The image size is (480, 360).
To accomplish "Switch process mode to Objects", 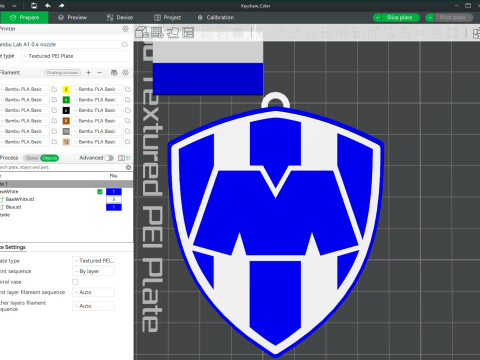I will click(49, 158).
